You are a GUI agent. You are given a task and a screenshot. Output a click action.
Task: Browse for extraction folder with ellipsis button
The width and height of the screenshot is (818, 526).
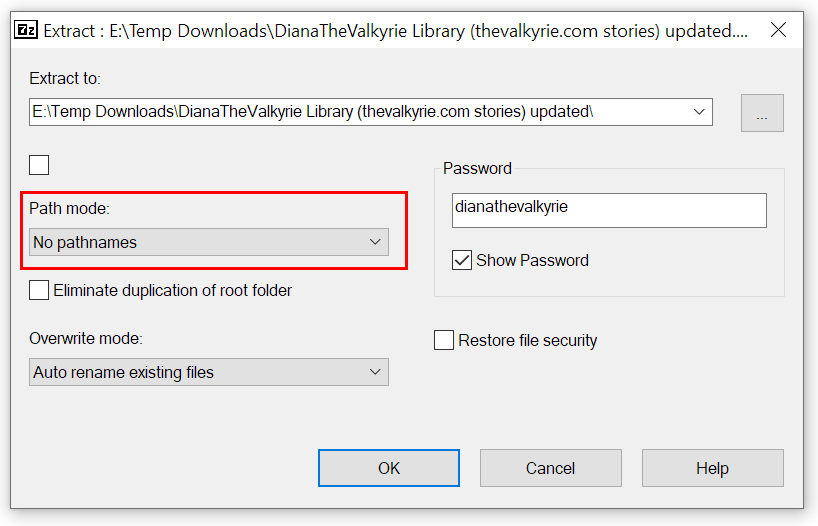point(762,112)
